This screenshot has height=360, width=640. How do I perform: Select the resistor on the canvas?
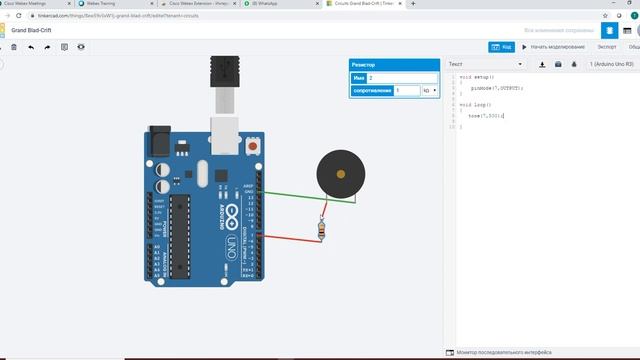[x=322, y=231]
